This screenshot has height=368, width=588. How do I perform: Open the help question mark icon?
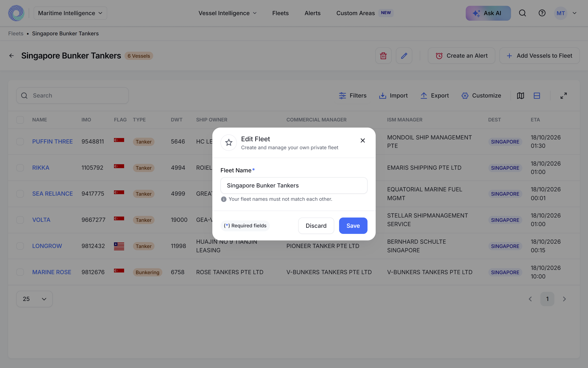pos(542,13)
